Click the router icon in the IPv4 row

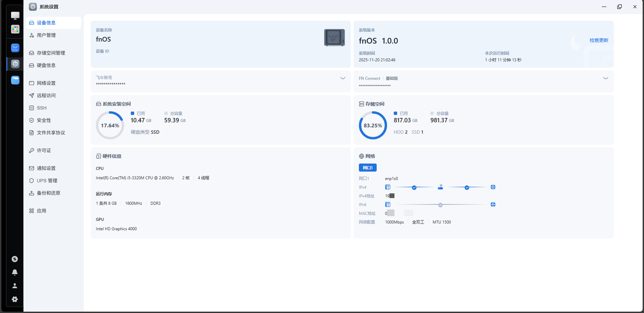(x=440, y=187)
